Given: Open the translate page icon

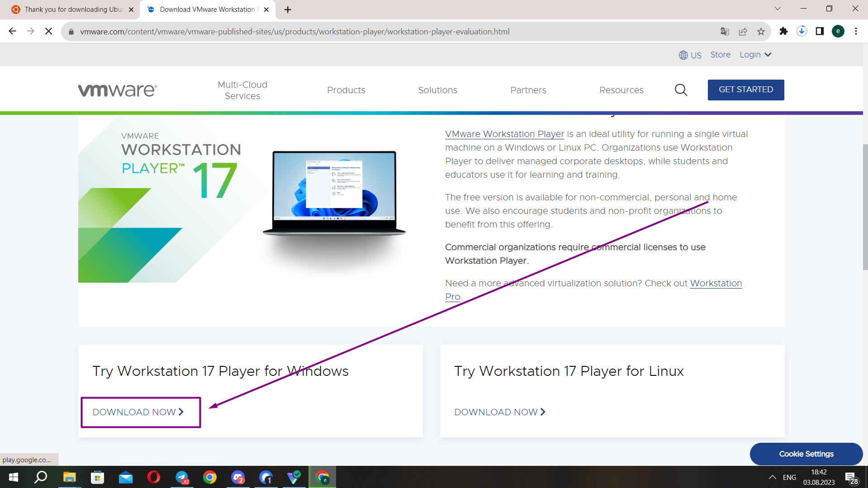Looking at the screenshot, I should click(x=725, y=31).
